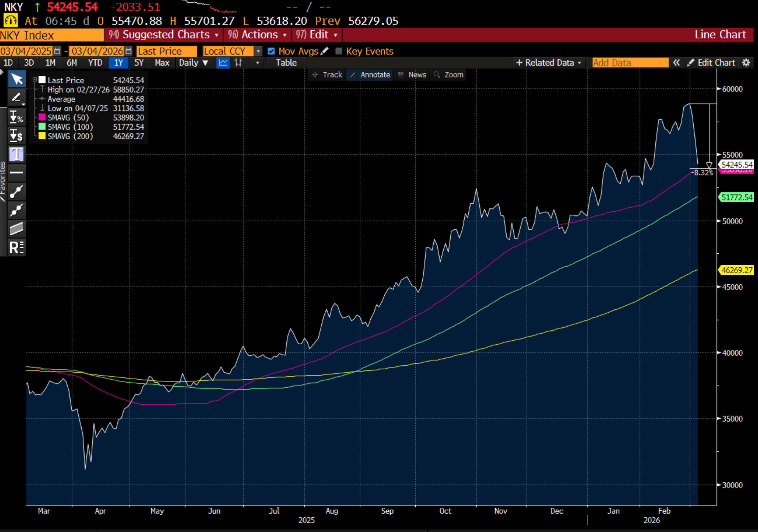Select the dollar change measurement tool

16,135
